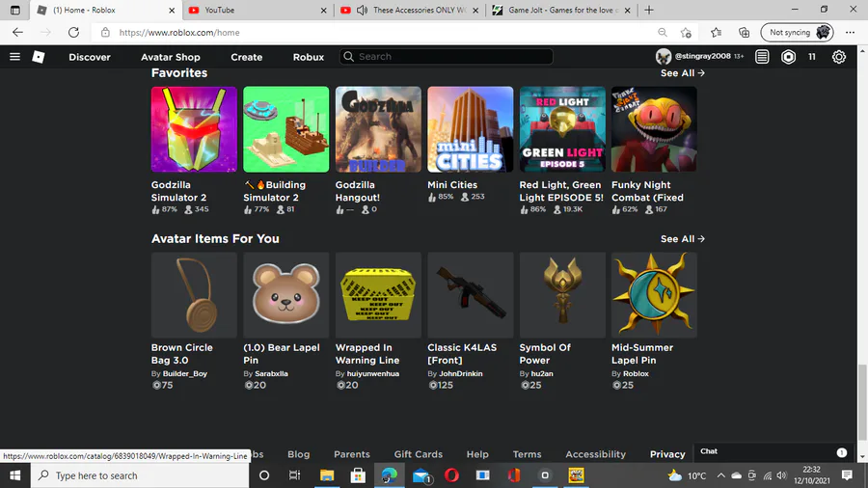Open the Windows notification center icon

847,475
